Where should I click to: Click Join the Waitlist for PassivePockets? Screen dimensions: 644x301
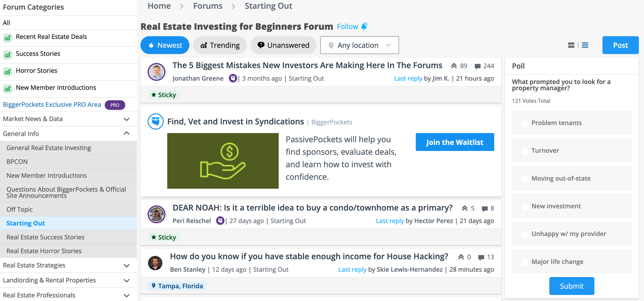[455, 142]
